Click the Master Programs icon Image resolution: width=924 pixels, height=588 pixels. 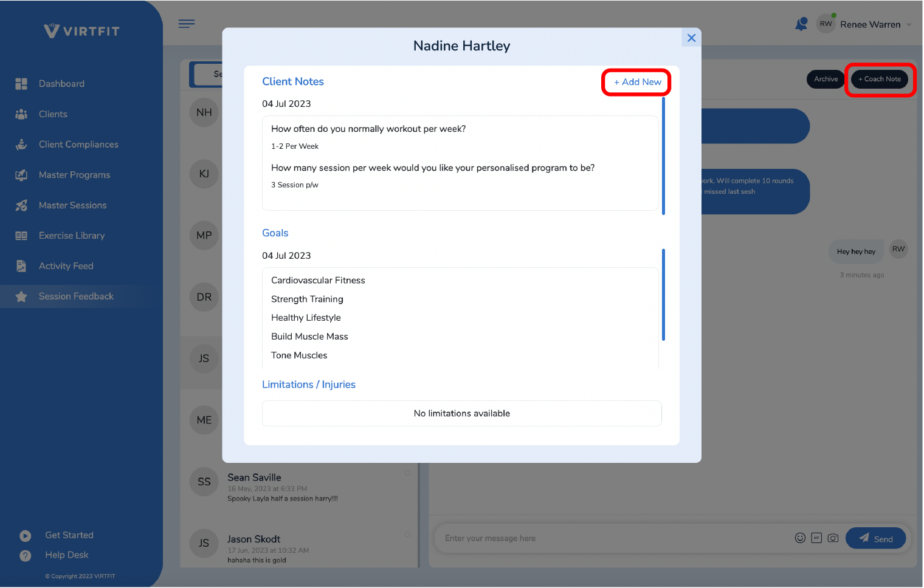[21, 175]
